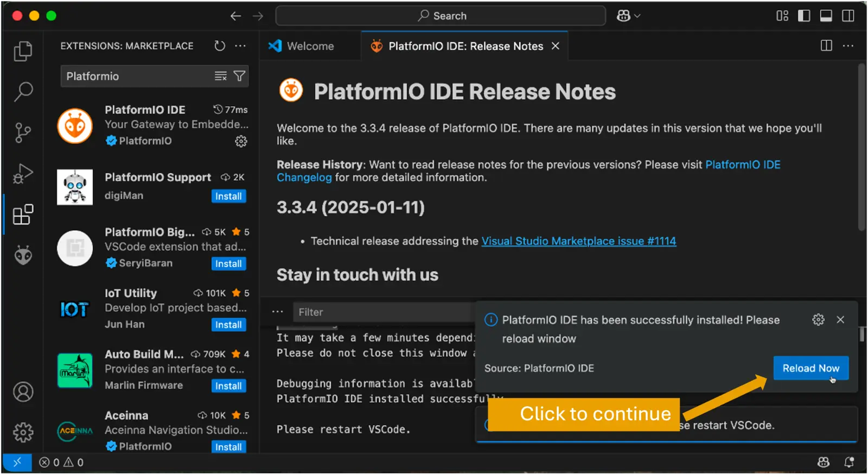The image size is (868, 474).
Task: Open the Explorer view in the activity bar
Action: click(x=23, y=51)
